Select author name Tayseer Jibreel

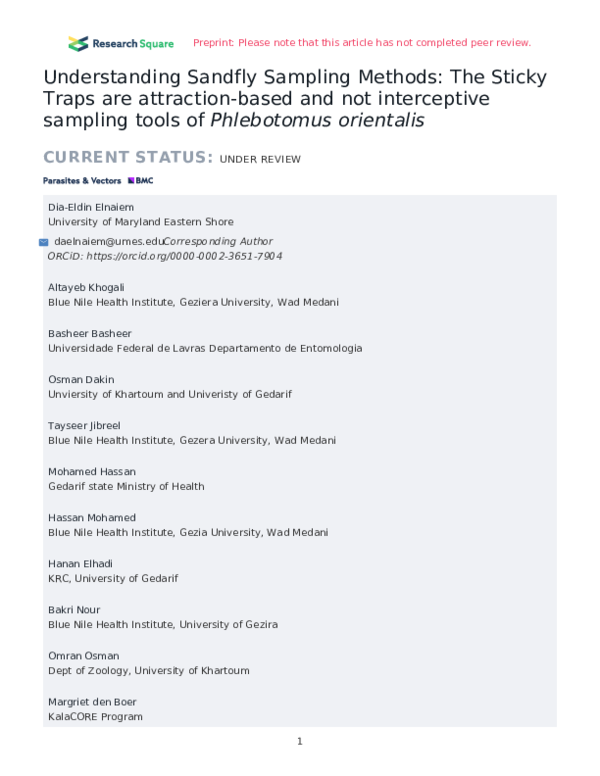coord(86,425)
